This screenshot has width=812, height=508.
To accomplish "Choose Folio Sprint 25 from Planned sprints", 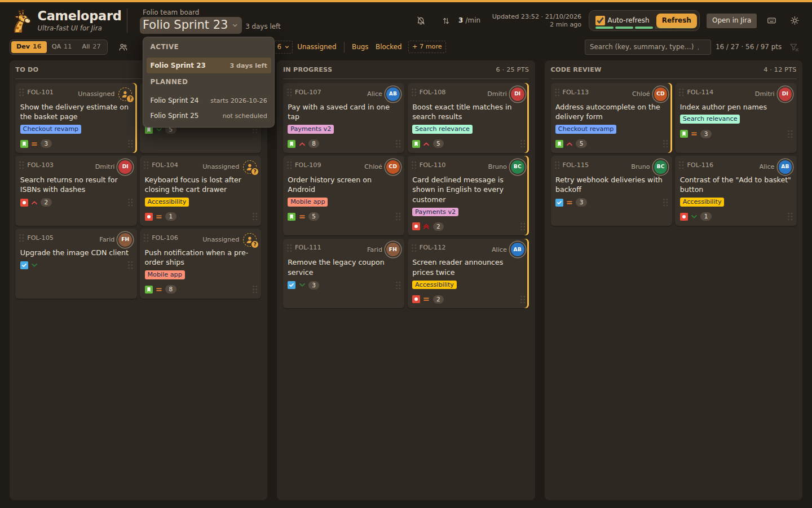I will pyautogui.click(x=209, y=116).
